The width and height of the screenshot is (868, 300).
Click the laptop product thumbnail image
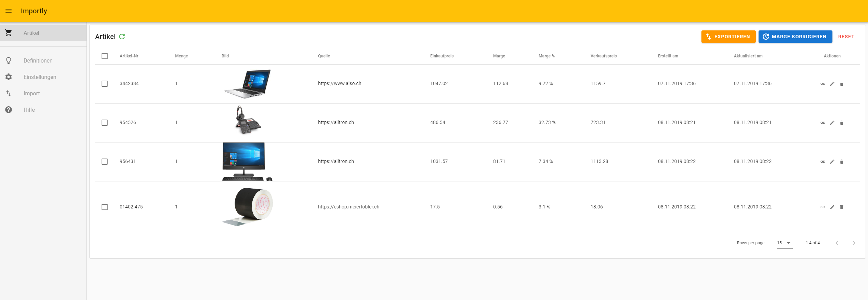pyautogui.click(x=248, y=84)
